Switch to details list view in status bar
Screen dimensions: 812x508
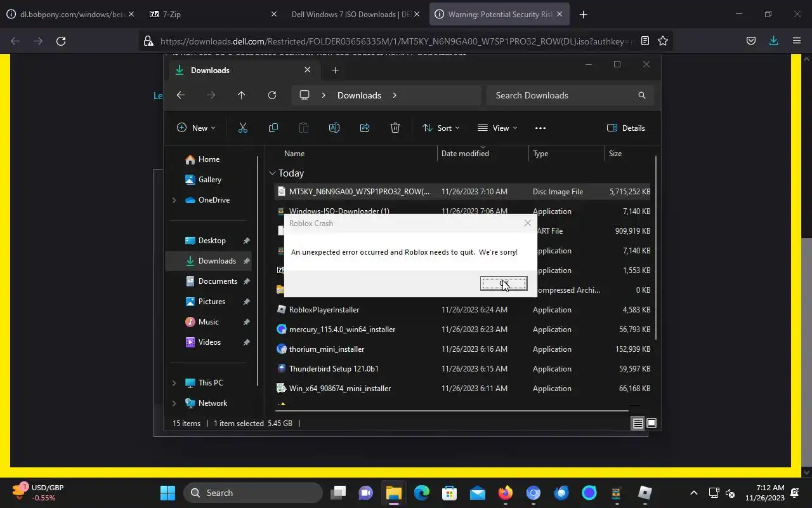point(638,424)
